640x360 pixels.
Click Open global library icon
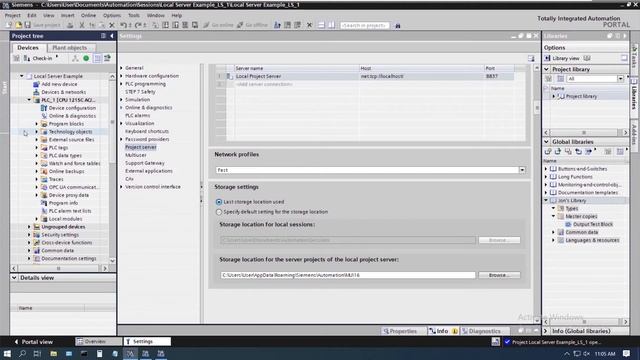(558, 151)
